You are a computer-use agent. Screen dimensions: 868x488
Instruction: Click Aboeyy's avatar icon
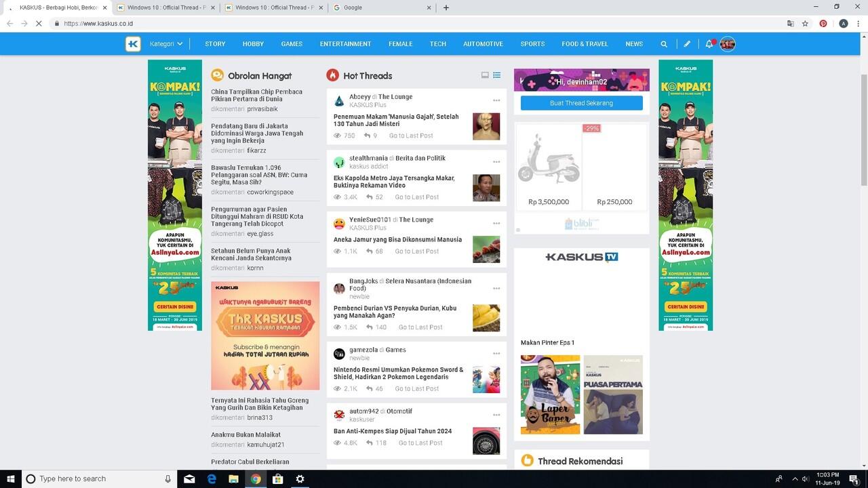pyautogui.click(x=339, y=101)
